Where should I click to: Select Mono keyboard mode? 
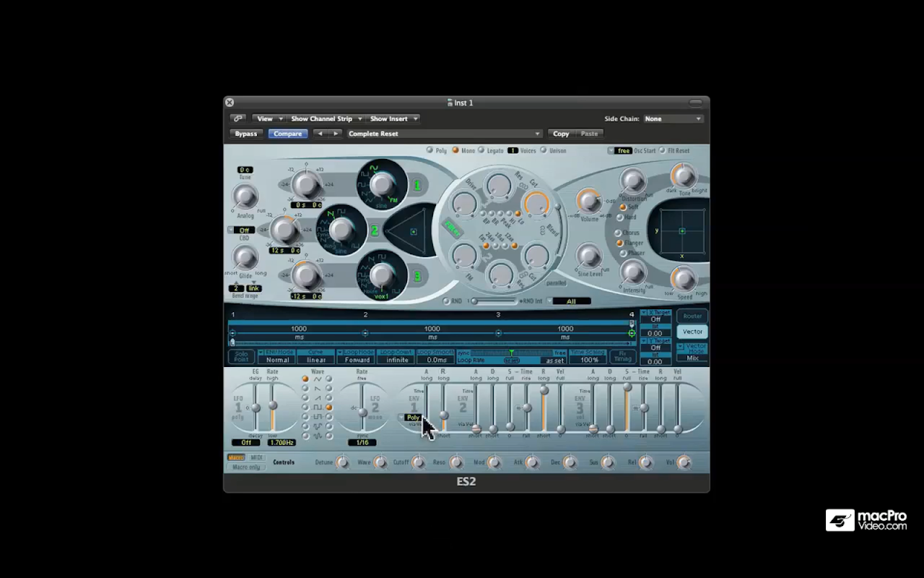(x=456, y=150)
